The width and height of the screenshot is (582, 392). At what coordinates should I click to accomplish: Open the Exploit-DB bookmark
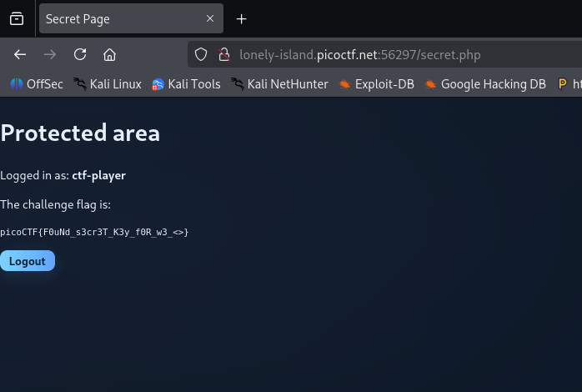(x=376, y=84)
